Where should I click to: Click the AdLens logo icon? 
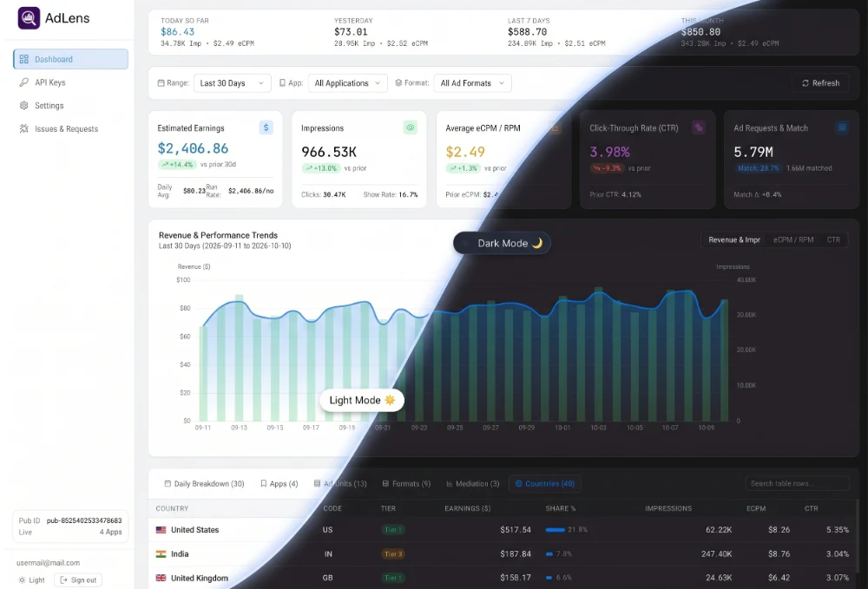(x=29, y=18)
